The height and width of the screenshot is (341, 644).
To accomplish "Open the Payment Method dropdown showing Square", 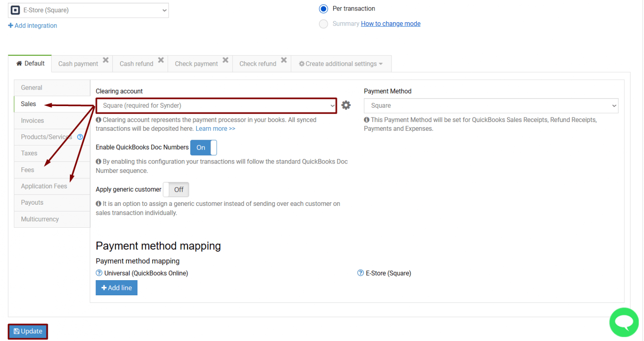I will tap(491, 106).
